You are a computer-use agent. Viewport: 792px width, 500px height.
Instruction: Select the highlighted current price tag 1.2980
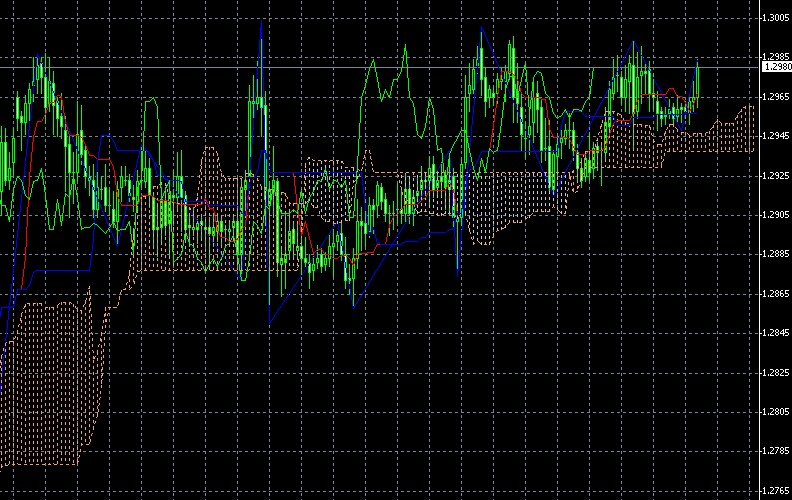coord(777,67)
